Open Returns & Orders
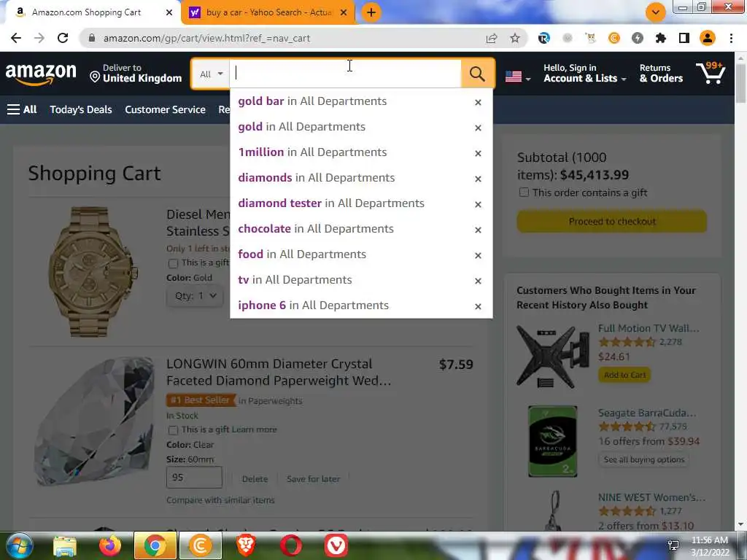 click(661, 74)
